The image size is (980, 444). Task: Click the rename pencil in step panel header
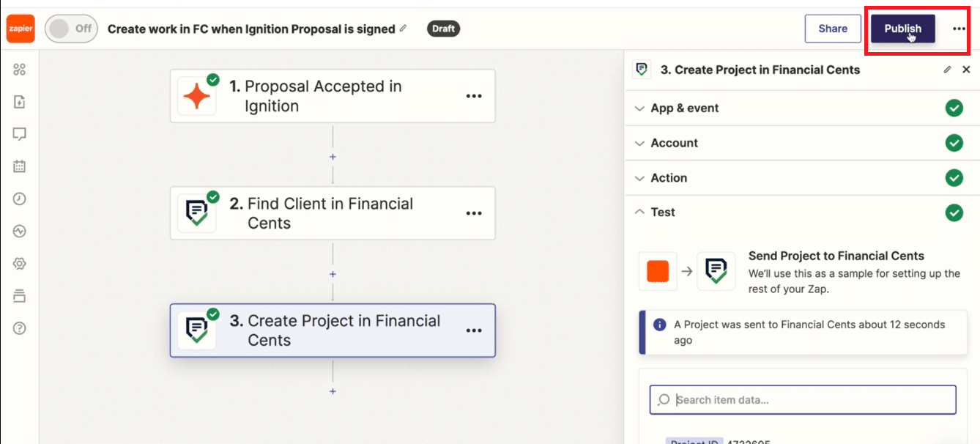(x=947, y=70)
